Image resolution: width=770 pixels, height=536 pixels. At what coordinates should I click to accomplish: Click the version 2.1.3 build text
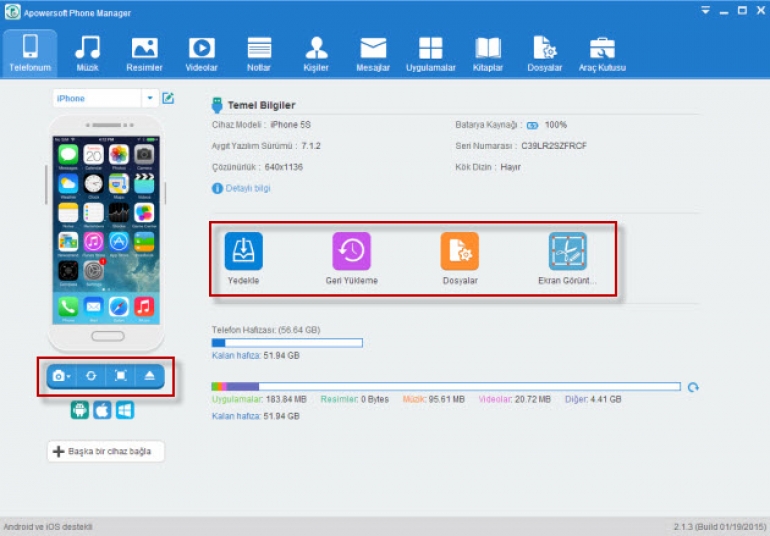coord(719,527)
